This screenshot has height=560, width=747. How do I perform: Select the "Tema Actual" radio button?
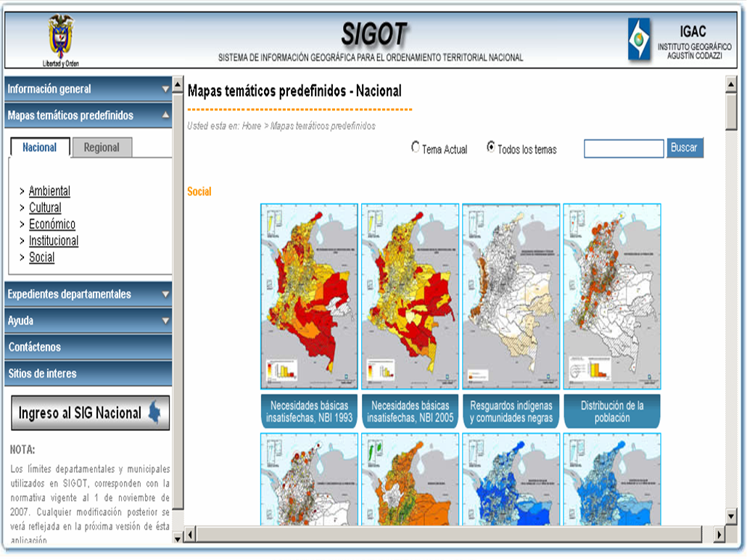pos(414,147)
